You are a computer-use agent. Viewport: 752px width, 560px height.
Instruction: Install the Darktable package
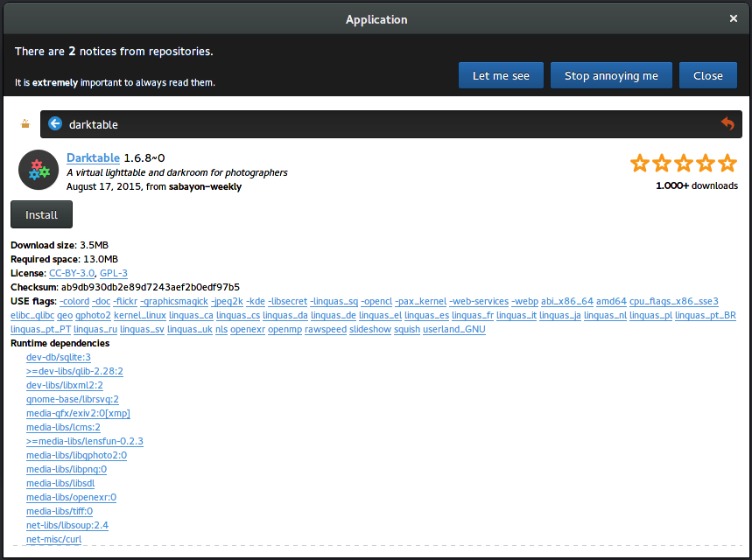point(42,214)
